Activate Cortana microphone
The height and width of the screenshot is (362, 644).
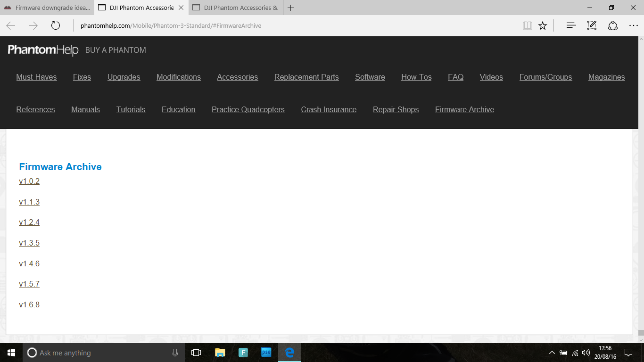tap(175, 353)
